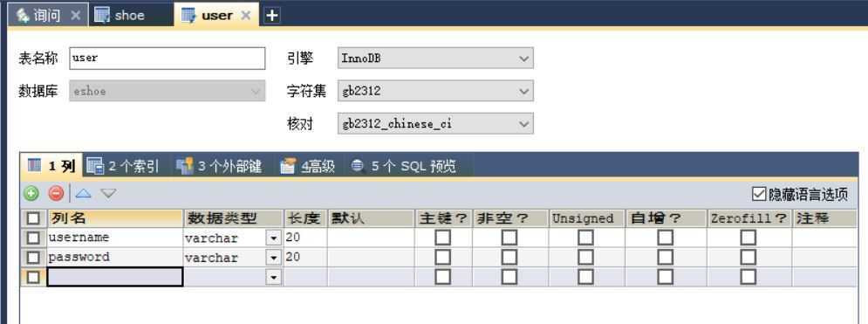The height and width of the screenshot is (324, 868).
Task: Click the green add column icon
Action: (x=31, y=193)
